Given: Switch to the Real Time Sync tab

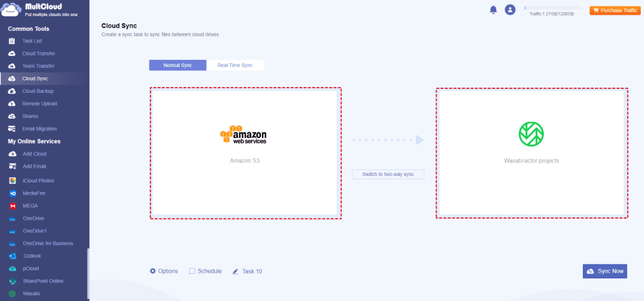Looking at the screenshot, I should [235, 65].
